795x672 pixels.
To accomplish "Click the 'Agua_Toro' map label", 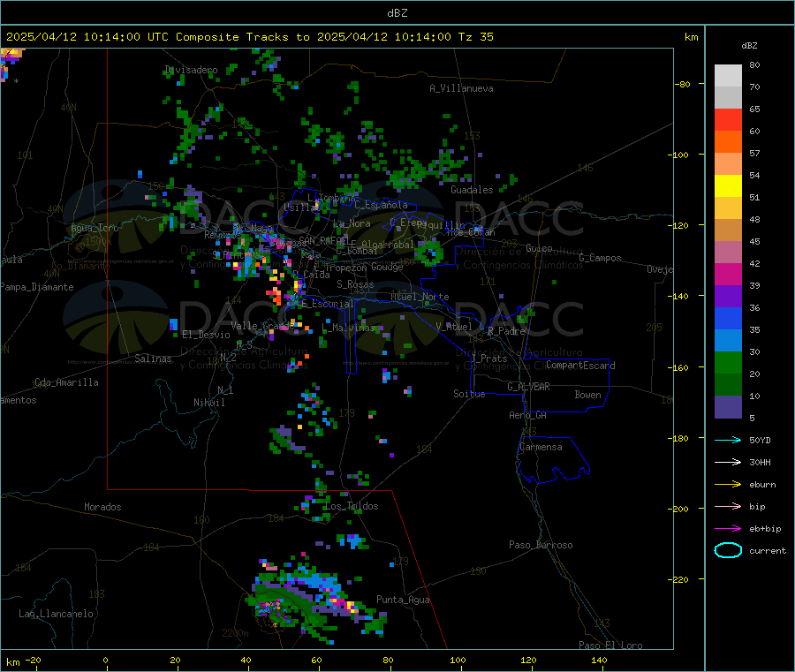I will (95, 228).
